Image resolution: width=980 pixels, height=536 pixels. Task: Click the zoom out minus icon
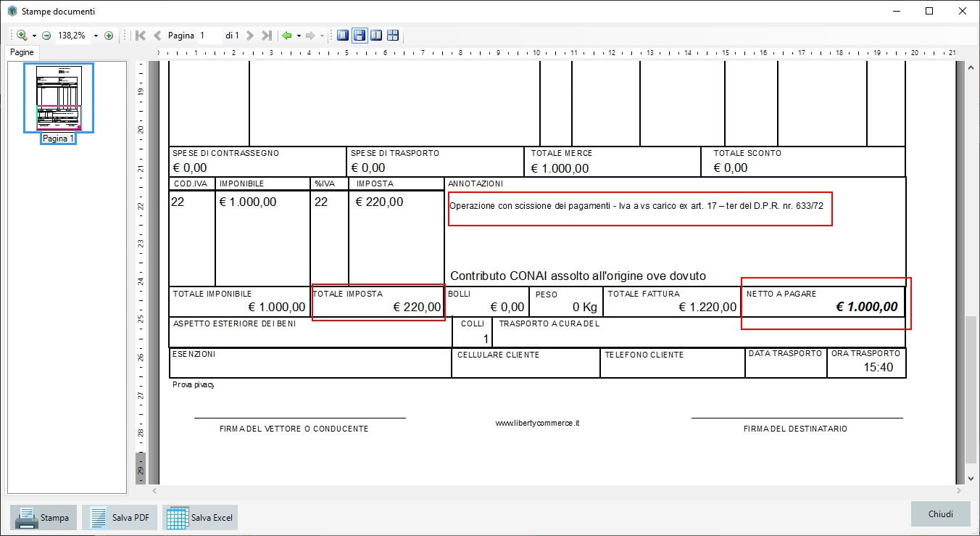point(46,36)
